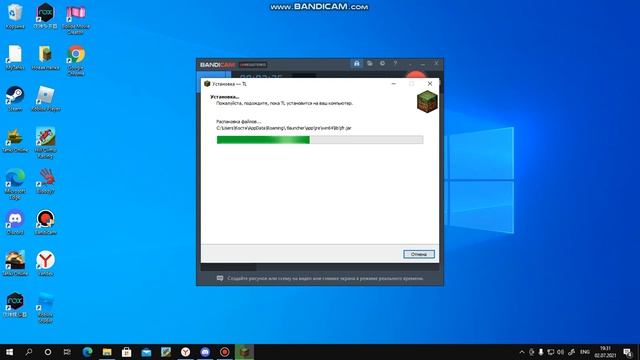Switch to Bandicam on the taskbar

[224, 352]
